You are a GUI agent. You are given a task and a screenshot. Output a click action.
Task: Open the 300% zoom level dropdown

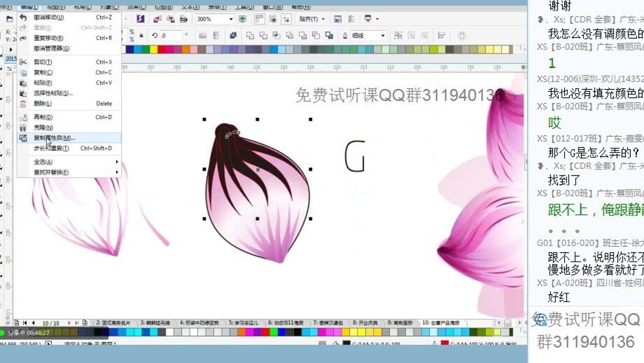click(231, 19)
